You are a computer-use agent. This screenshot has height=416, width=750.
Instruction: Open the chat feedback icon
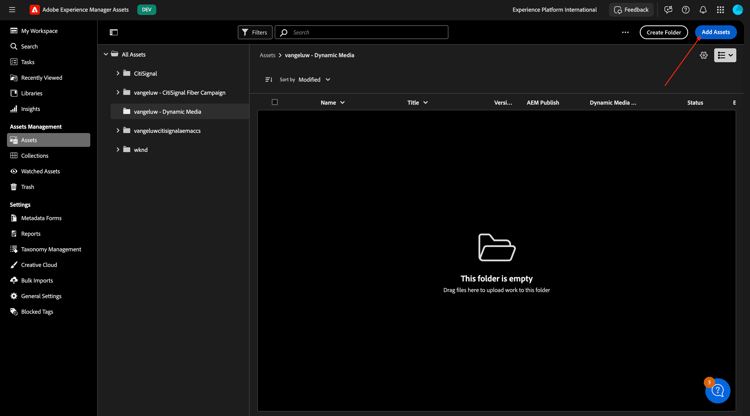[x=668, y=10]
